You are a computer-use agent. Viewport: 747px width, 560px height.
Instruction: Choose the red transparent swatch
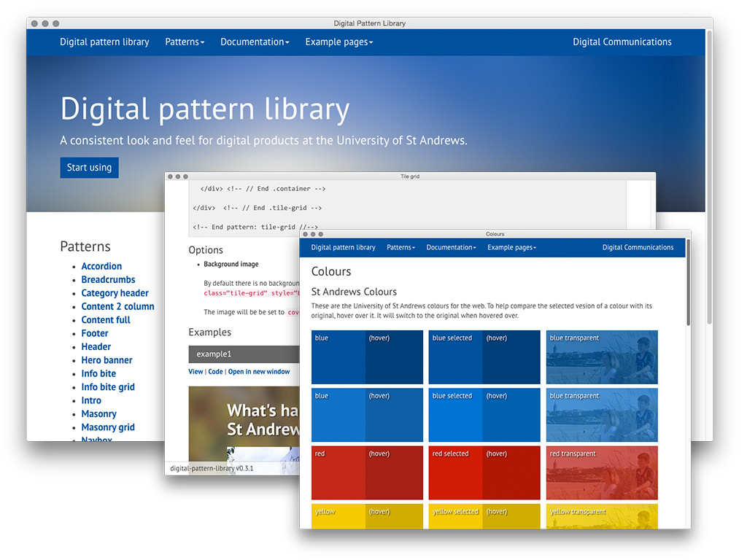click(602, 472)
